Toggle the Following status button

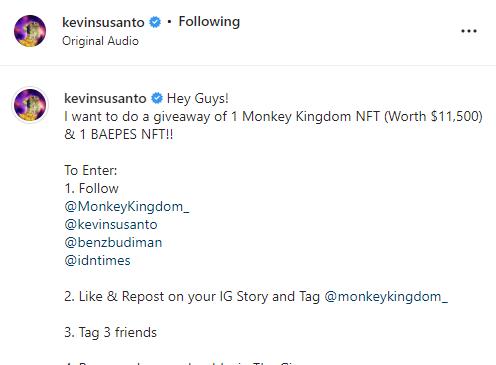point(209,22)
